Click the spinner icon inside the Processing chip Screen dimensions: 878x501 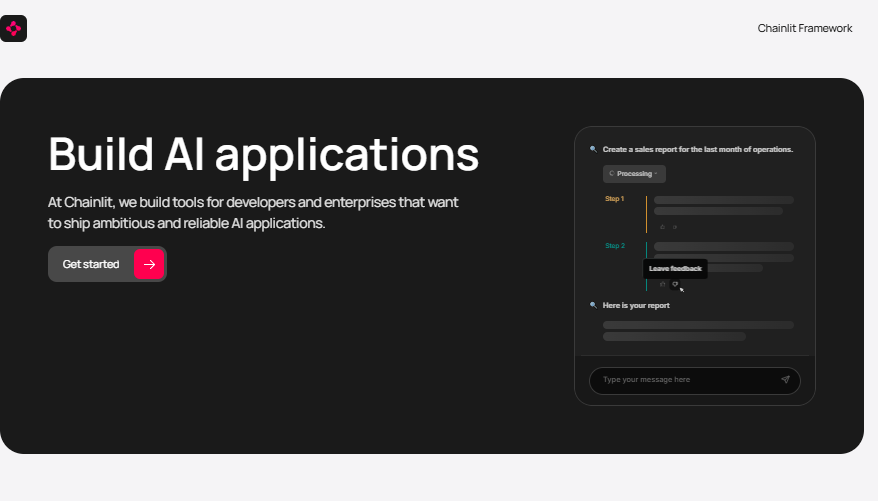[x=611, y=174]
